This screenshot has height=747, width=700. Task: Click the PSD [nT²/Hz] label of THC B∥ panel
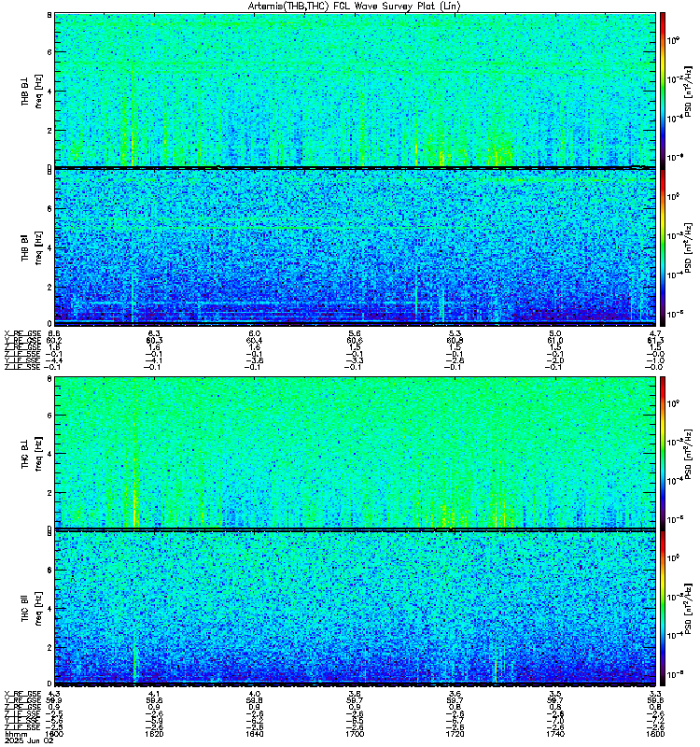[689, 608]
